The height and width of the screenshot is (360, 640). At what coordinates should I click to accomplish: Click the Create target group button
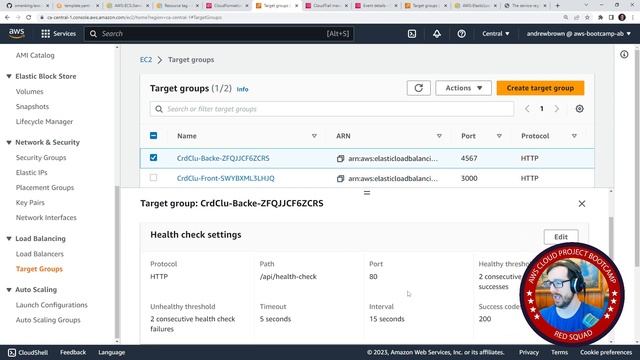tap(540, 88)
